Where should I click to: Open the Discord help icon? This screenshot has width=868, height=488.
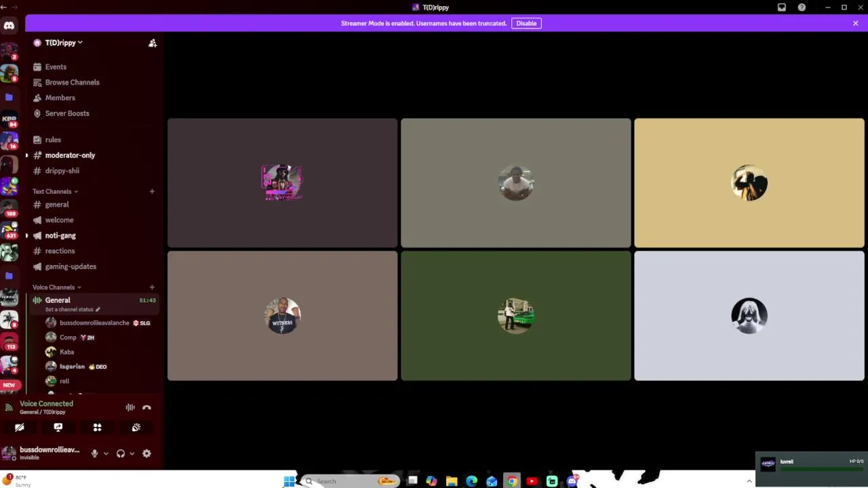(x=802, y=7)
